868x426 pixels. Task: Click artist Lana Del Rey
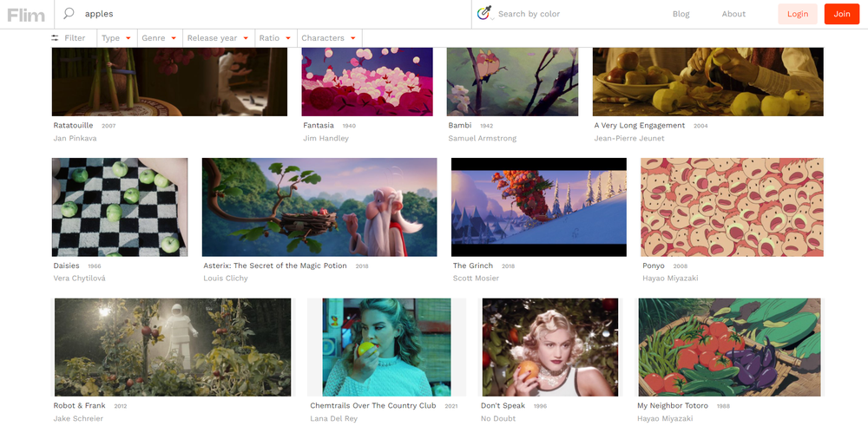334,419
